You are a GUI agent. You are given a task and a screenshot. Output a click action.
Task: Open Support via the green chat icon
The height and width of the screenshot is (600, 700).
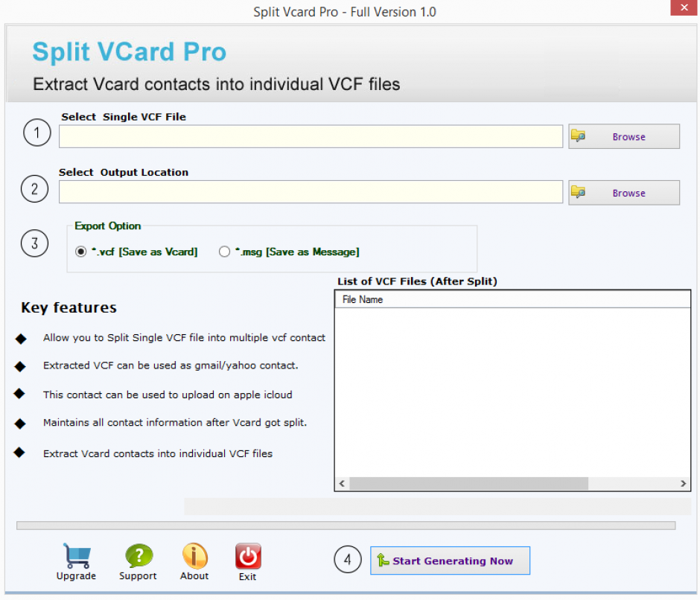[x=139, y=556]
